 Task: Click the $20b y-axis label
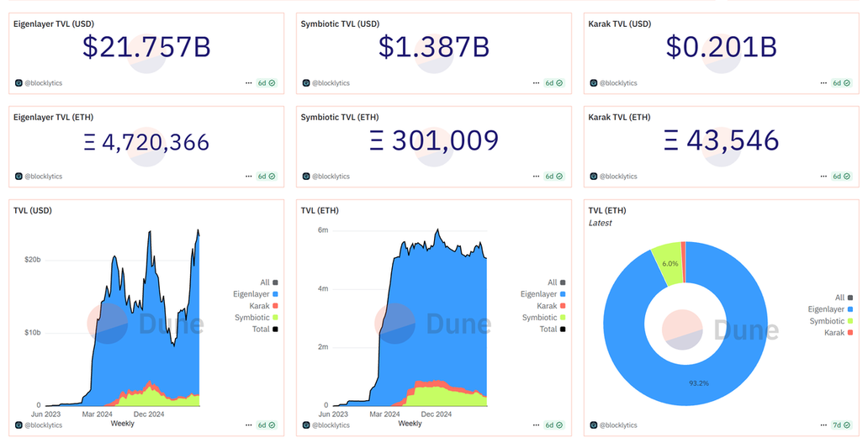(33, 260)
